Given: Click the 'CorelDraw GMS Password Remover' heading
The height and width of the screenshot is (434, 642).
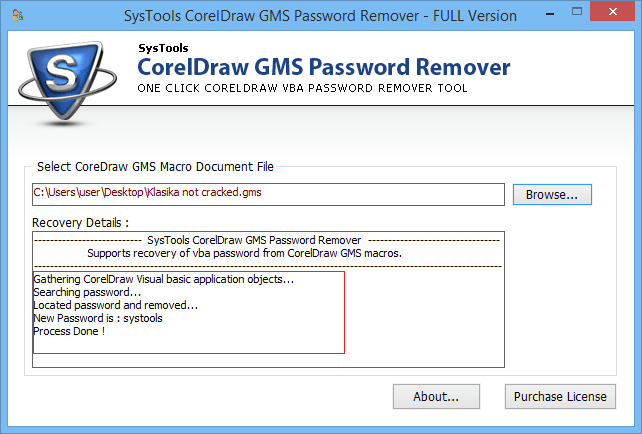Looking at the screenshot, I should [323, 68].
